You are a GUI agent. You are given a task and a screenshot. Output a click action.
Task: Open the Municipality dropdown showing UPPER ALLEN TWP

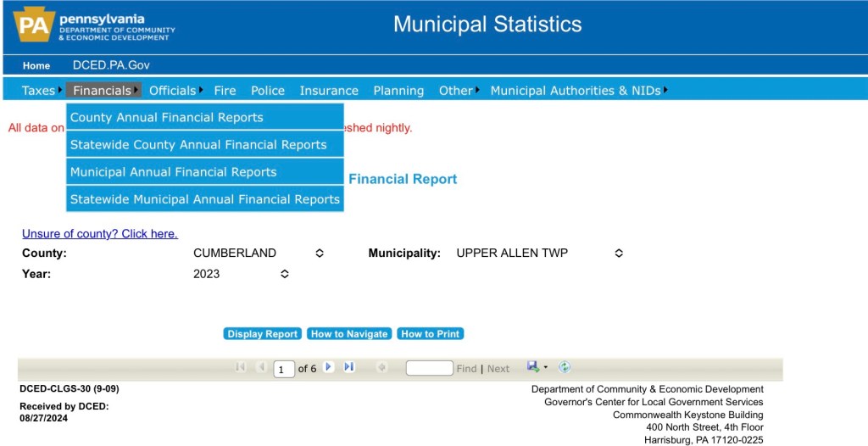tap(539, 253)
